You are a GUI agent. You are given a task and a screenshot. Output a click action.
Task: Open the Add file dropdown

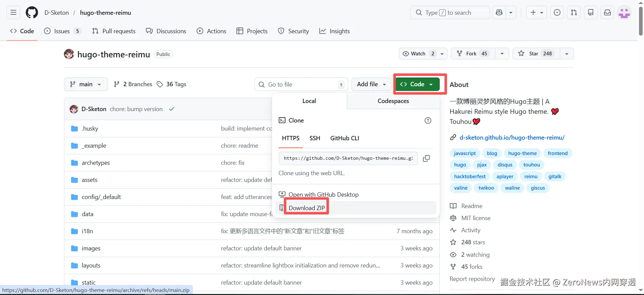pos(371,84)
